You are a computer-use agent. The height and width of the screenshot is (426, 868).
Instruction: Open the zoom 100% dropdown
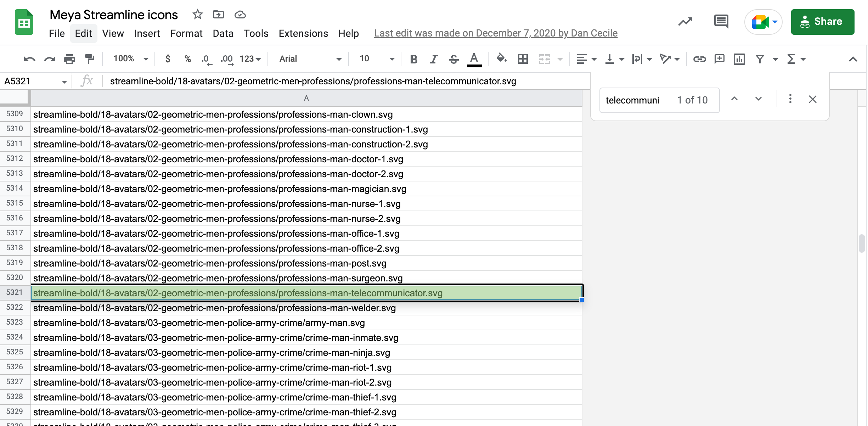point(130,59)
